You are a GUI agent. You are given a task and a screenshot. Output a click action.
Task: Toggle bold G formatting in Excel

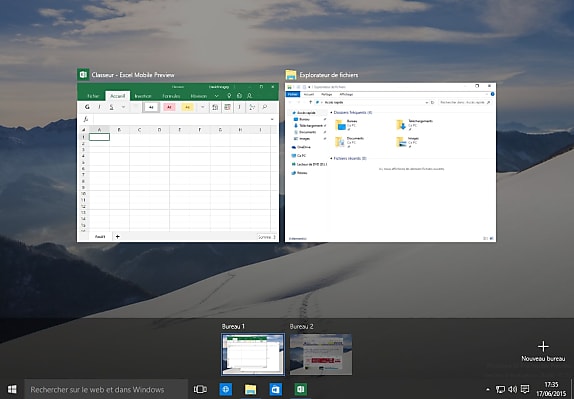click(87, 107)
